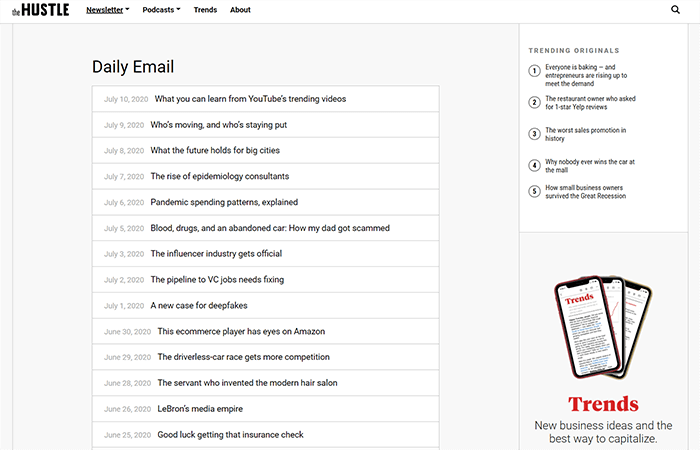Open the search magnifier icon
700x450 pixels.
tap(675, 9)
